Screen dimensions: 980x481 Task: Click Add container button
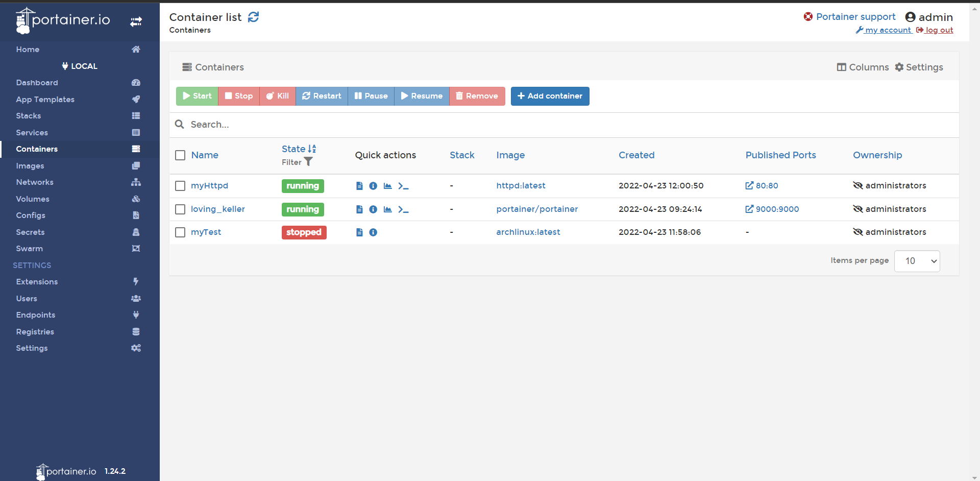(x=550, y=96)
